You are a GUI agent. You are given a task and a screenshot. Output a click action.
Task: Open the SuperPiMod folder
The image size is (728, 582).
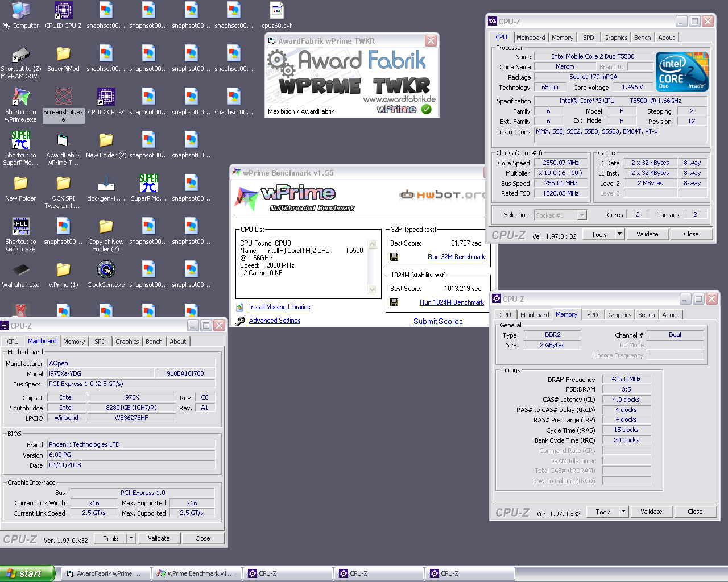coord(63,59)
